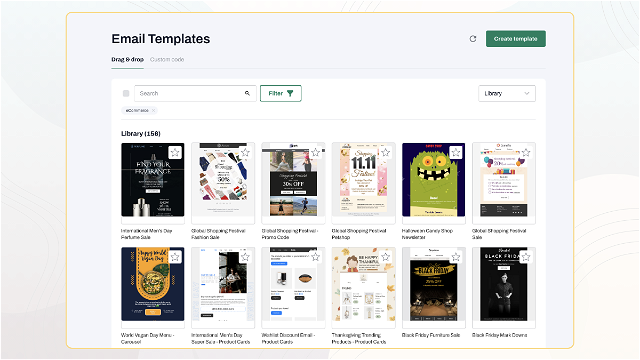Switch to the Drag & drop tab

click(x=127, y=60)
